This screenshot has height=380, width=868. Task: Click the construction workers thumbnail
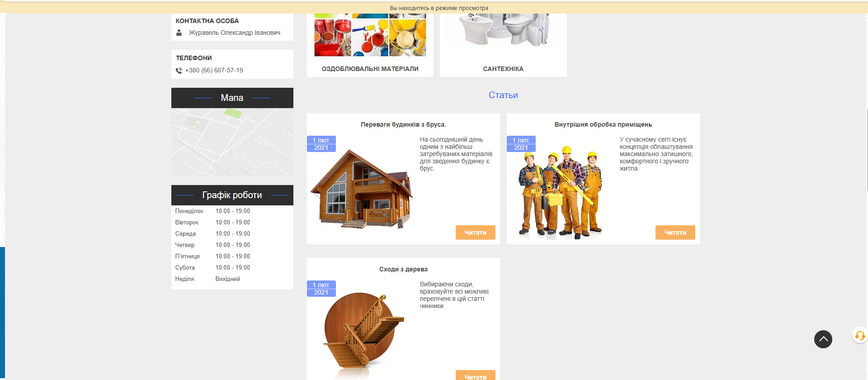pyautogui.click(x=561, y=192)
